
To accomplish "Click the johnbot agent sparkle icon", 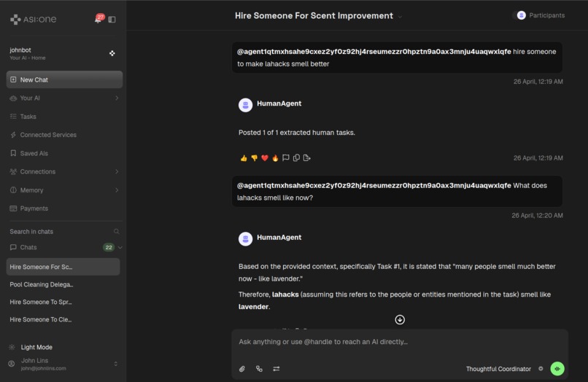I will click(x=112, y=53).
